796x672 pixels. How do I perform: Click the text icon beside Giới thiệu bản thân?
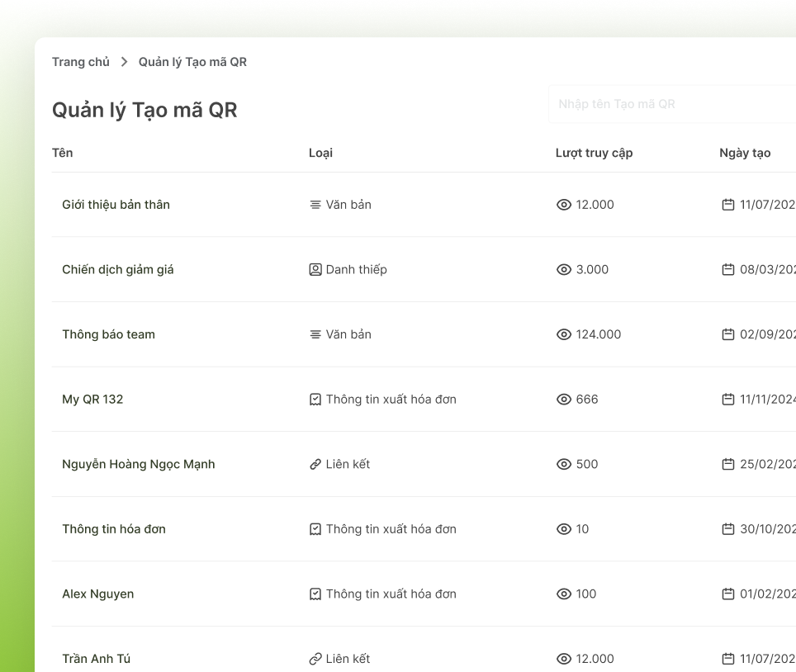pyautogui.click(x=315, y=205)
